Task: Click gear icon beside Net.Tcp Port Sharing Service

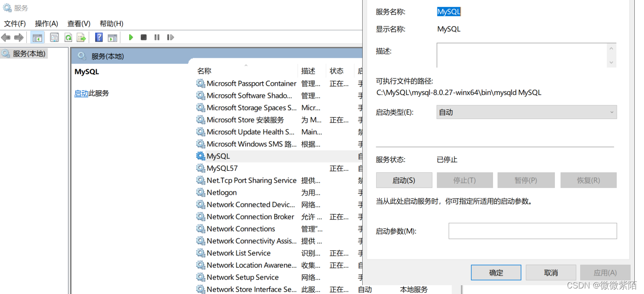Action: (200, 180)
